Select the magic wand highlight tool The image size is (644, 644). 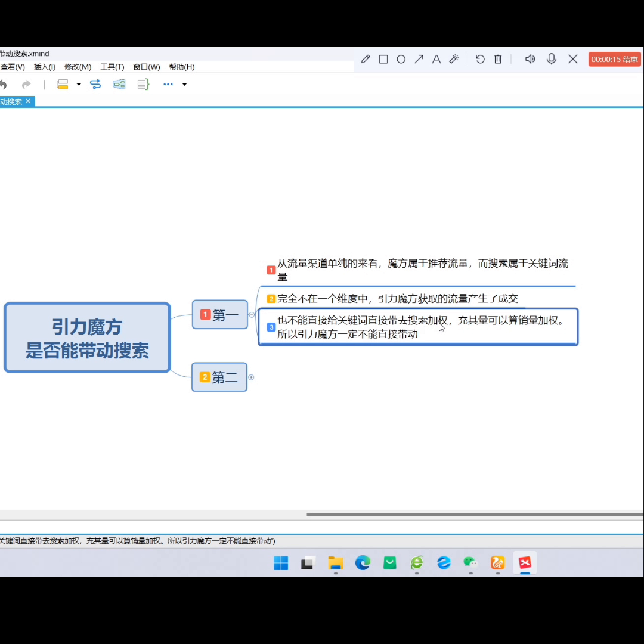coord(454,59)
